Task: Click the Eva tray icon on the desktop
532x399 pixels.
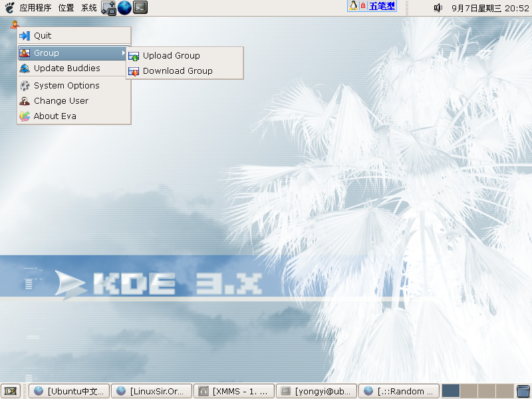Action: 14,24
